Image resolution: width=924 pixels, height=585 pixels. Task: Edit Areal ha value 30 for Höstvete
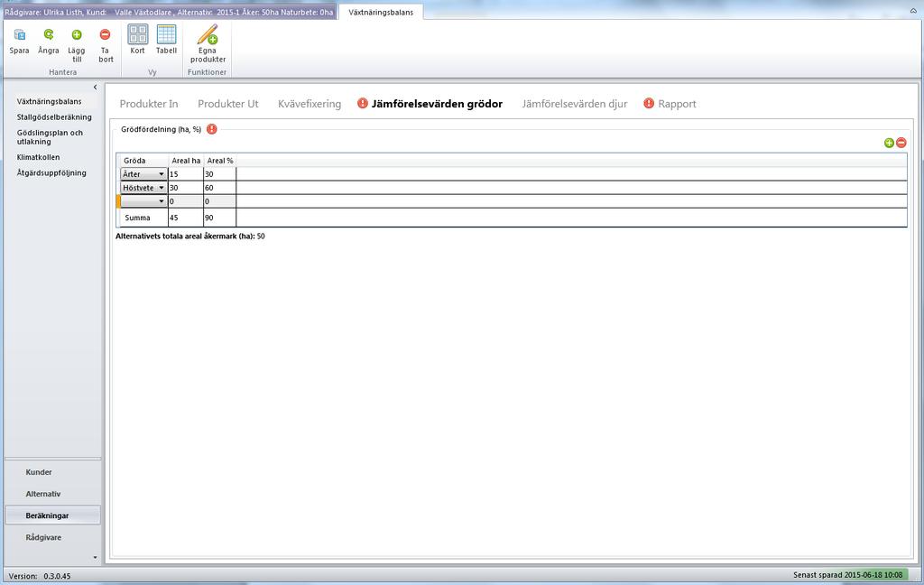pyautogui.click(x=186, y=188)
